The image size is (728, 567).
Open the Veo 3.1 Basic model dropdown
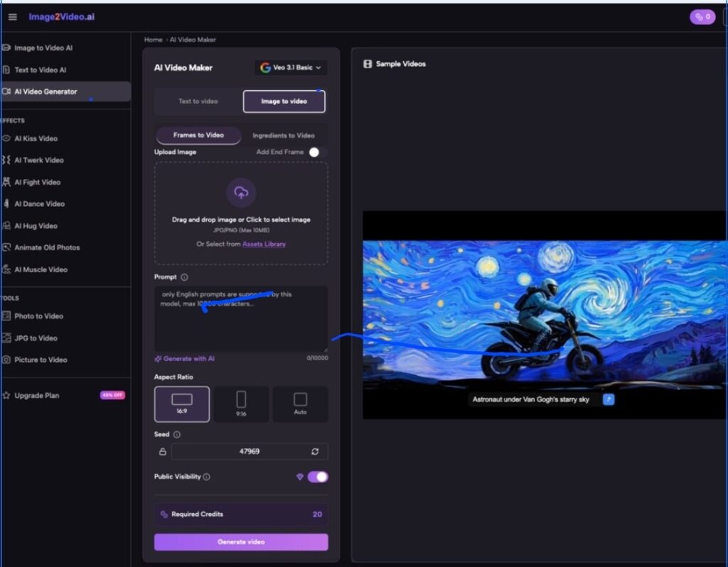291,67
